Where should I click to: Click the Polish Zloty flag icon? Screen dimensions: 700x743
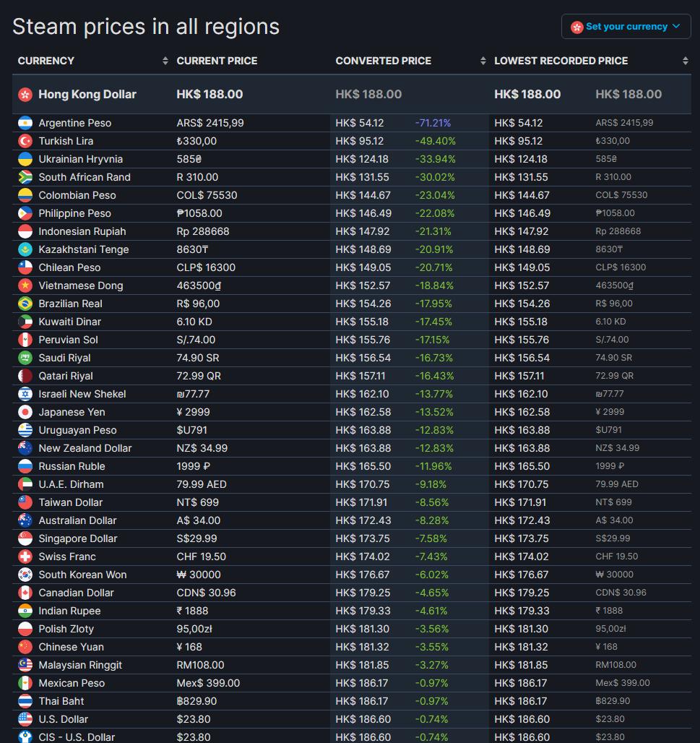coord(25,629)
